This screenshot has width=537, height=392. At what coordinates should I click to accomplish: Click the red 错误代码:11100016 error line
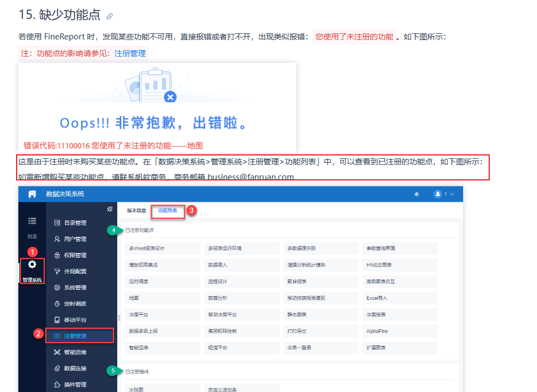(113, 145)
